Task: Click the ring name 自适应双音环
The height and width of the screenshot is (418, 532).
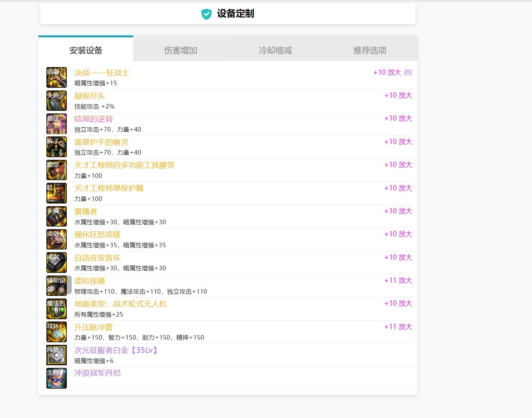Action: pos(97,258)
